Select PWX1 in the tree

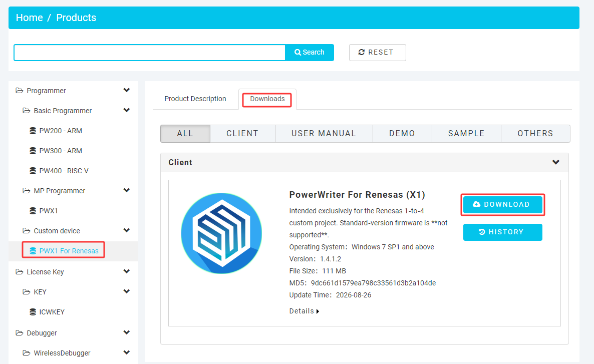[49, 211]
